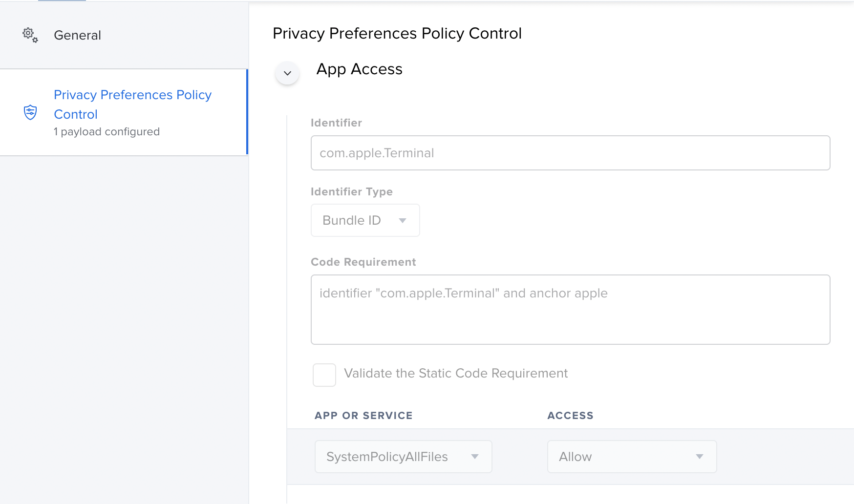Click the App Access section title
This screenshot has width=854, height=504.
(x=359, y=69)
